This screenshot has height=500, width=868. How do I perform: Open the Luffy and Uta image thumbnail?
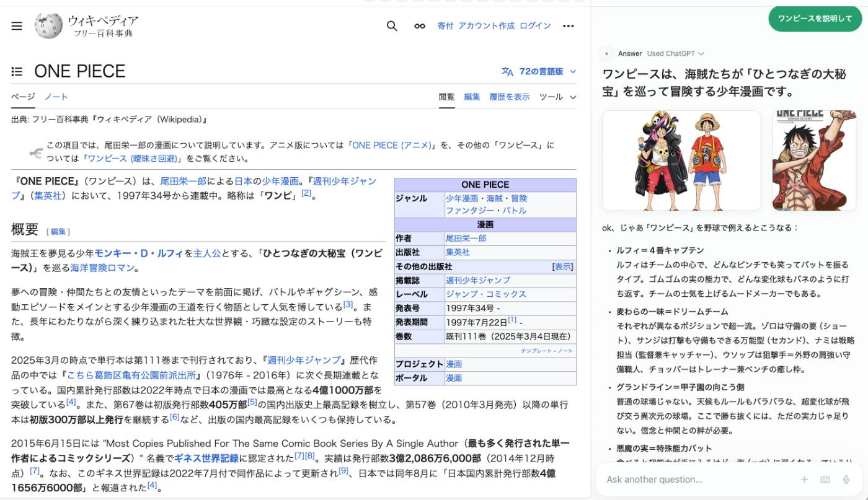click(681, 160)
